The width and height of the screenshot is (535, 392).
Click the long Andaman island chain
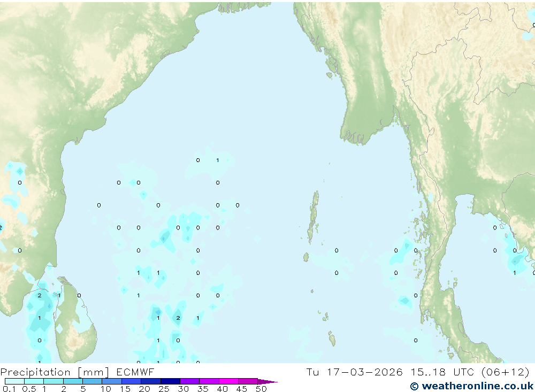click(x=313, y=217)
